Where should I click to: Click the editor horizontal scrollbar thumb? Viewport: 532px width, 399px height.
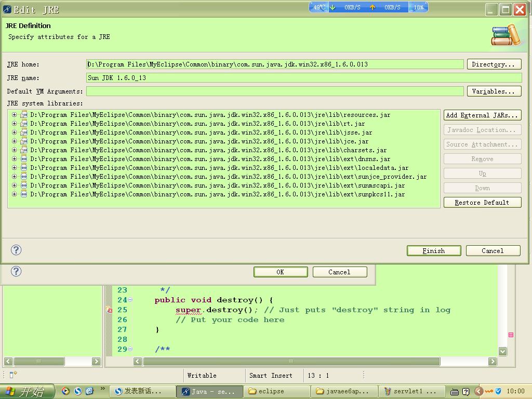[x=291, y=362]
